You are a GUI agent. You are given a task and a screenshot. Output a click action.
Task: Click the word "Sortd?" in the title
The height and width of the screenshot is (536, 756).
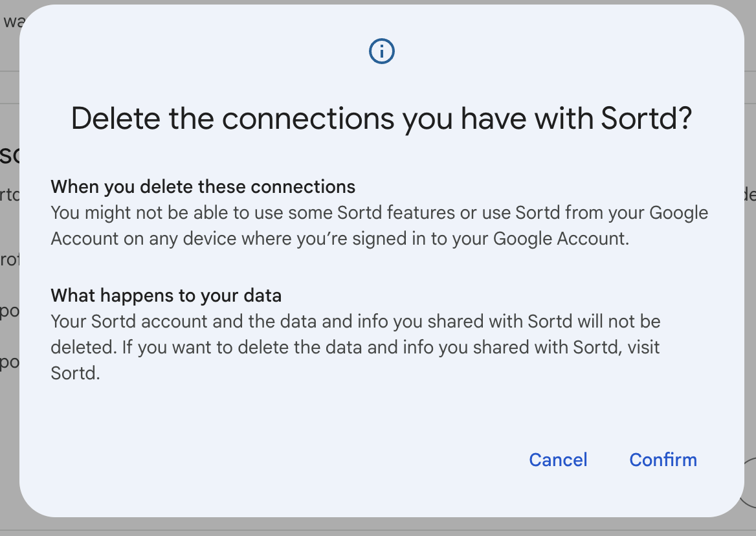[x=647, y=119]
